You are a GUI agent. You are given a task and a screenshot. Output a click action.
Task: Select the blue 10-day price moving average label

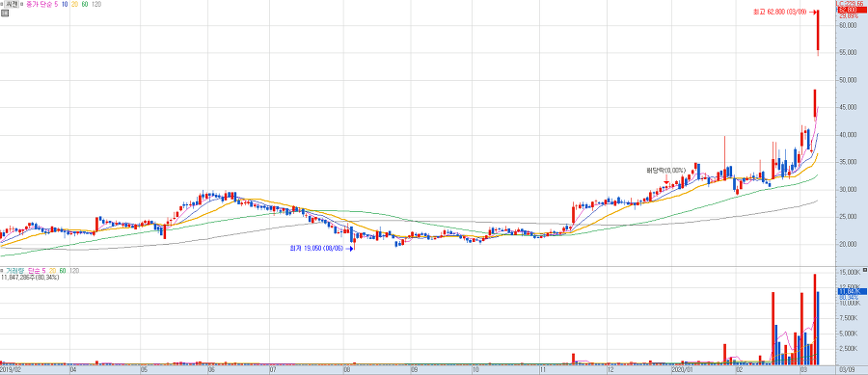66,4
